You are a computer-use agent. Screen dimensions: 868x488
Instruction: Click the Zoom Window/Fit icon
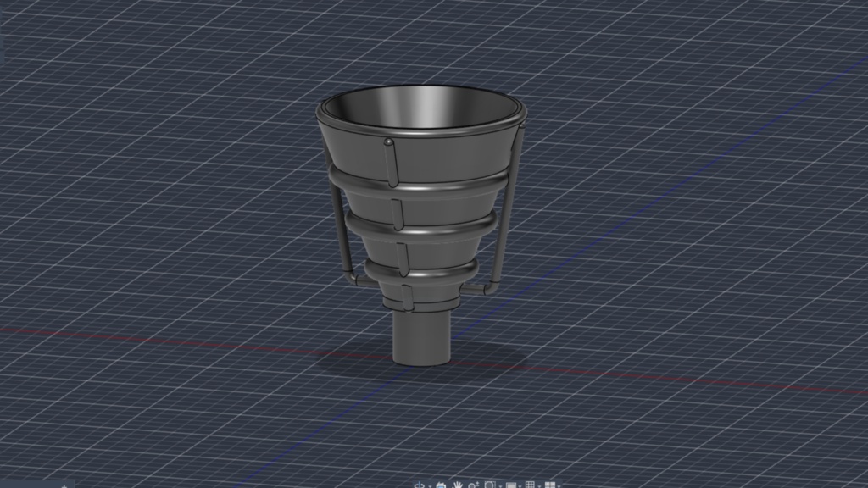click(x=490, y=485)
